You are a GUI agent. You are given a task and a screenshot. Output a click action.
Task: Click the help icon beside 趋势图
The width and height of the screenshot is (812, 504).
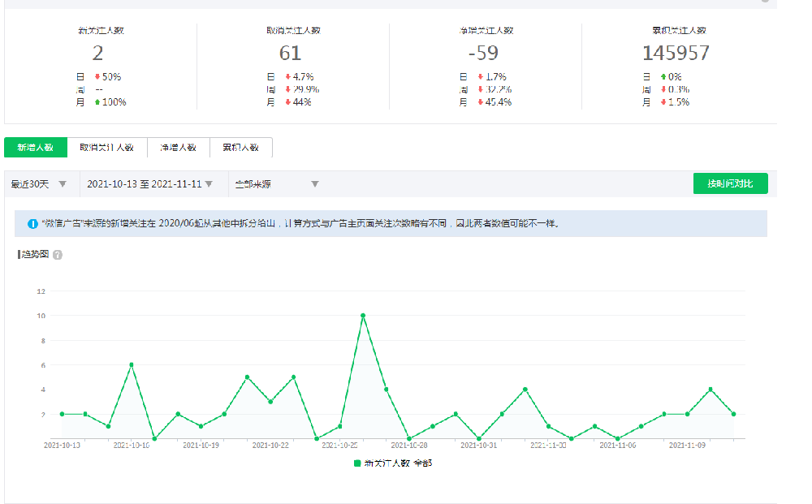point(58,255)
